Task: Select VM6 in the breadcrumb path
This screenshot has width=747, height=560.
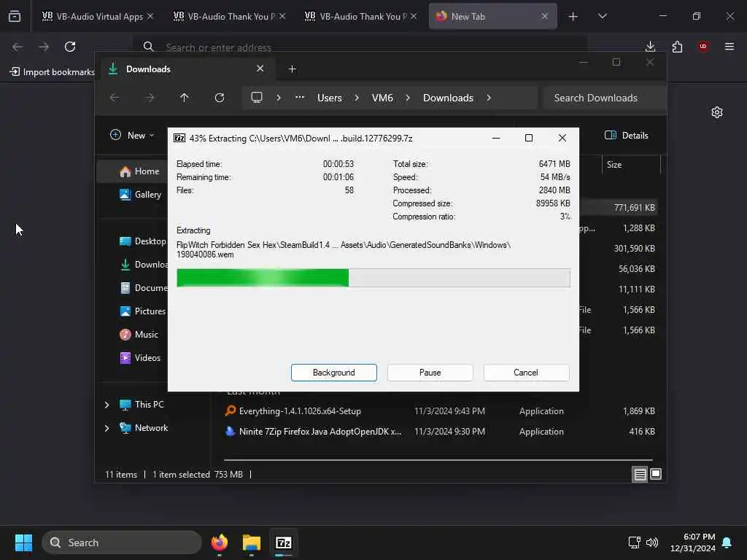Action: pos(382,98)
